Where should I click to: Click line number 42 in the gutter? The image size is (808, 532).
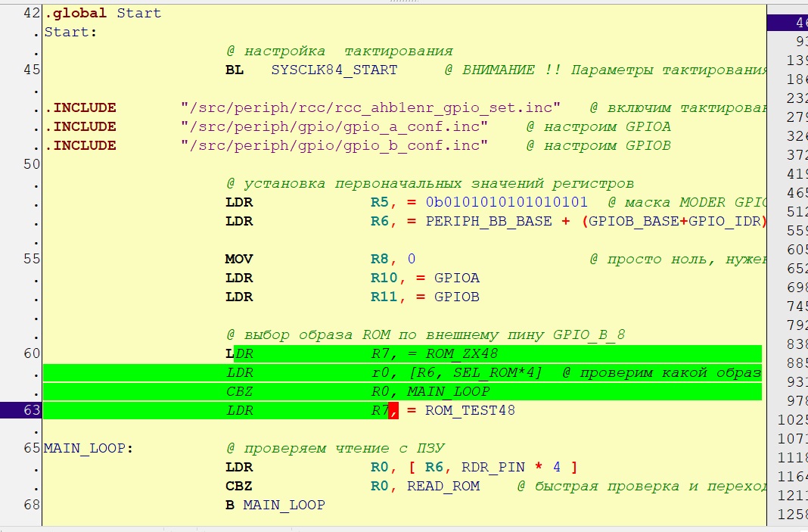(x=31, y=13)
